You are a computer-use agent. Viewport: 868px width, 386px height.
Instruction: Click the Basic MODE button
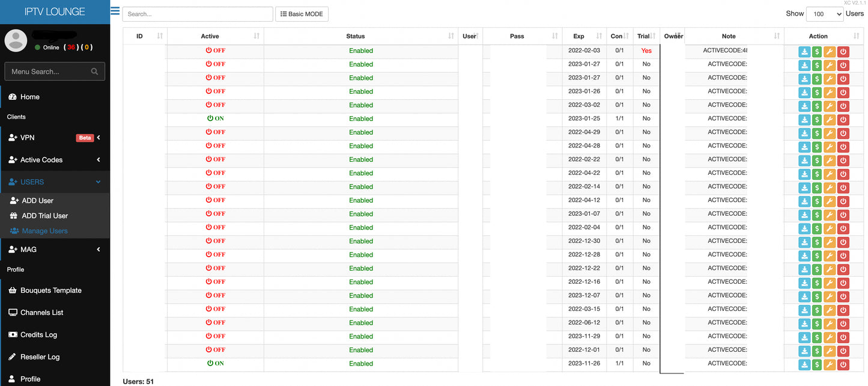click(302, 14)
